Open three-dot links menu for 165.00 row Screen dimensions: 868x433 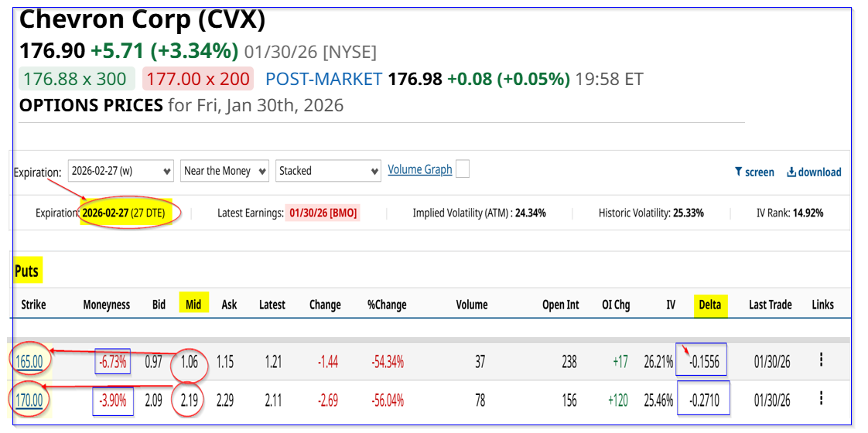coord(821,360)
